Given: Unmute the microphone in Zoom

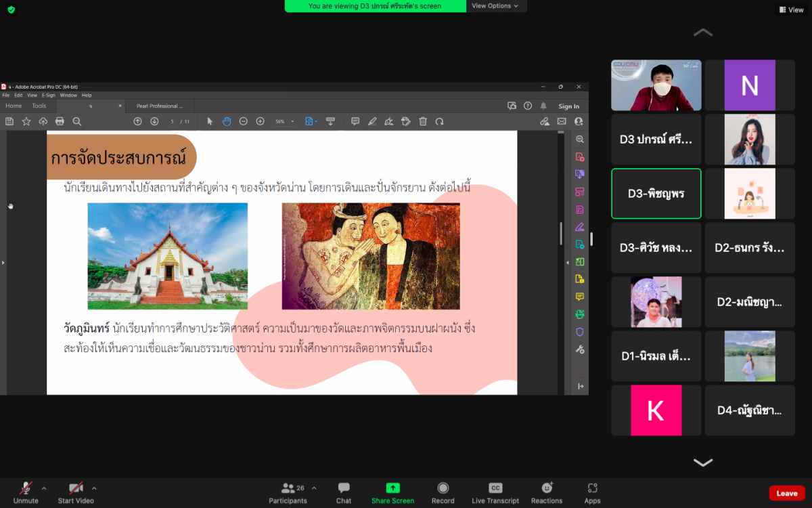Looking at the screenshot, I should pyautogui.click(x=26, y=493).
